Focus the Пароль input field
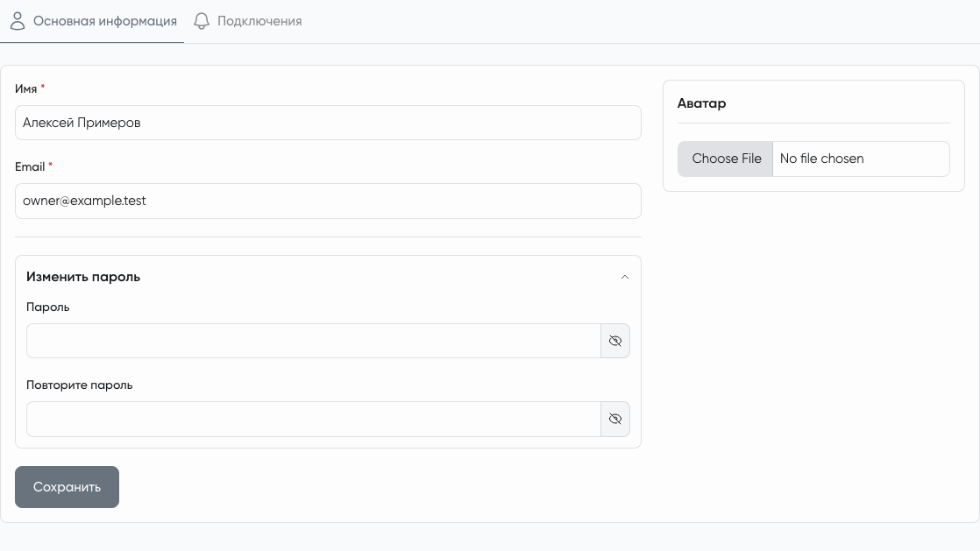Viewport: 980px width, 551px height. (314, 341)
